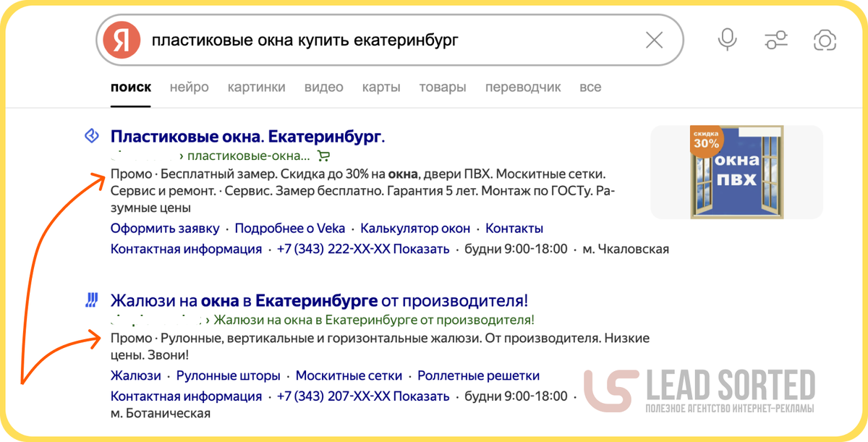Switch to the картинки tab
This screenshot has height=442, width=868.
(x=256, y=87)
